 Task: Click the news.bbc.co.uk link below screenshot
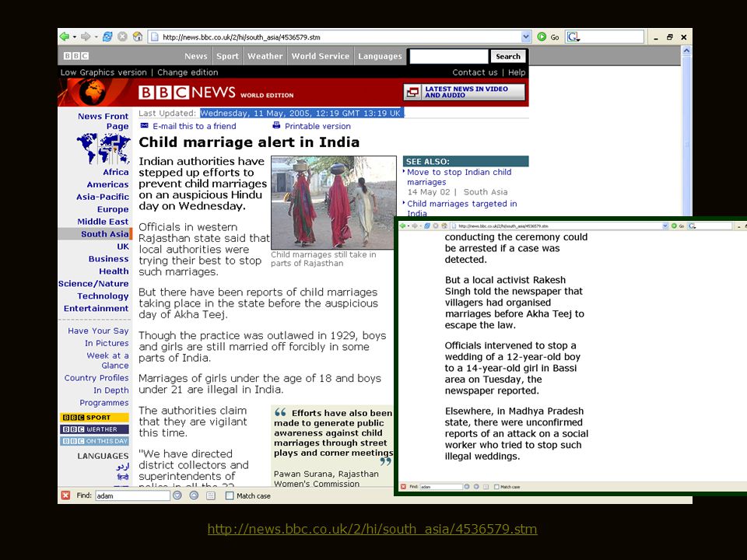coord(373,529)
